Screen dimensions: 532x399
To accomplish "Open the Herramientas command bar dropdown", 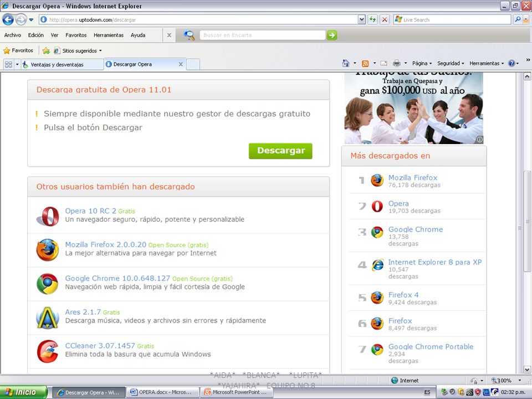I will click(487, 63).
